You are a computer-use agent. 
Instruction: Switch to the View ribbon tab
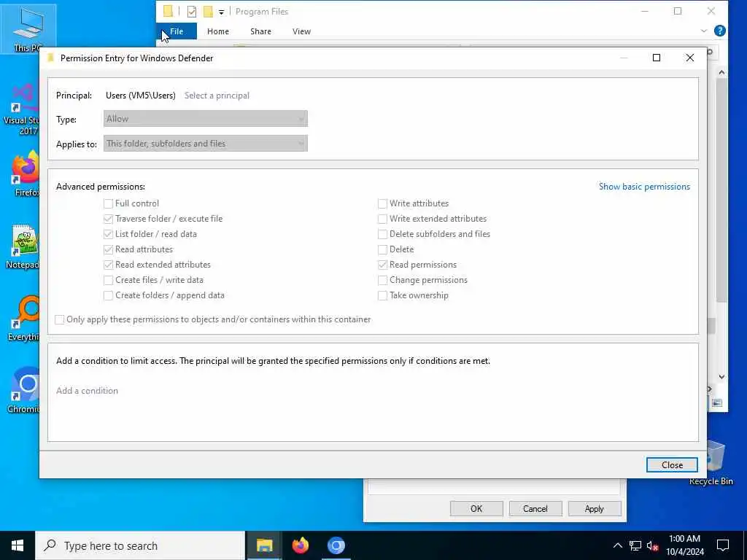pos(301,31)
